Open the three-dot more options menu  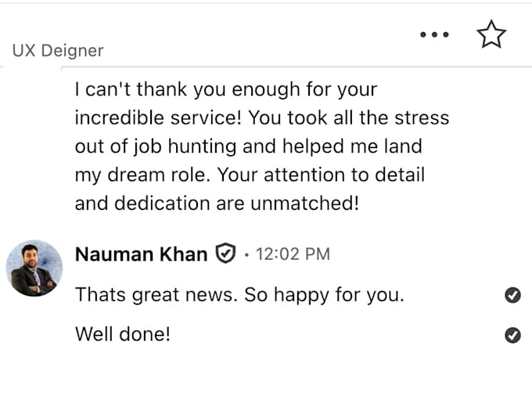coord(434,34)
